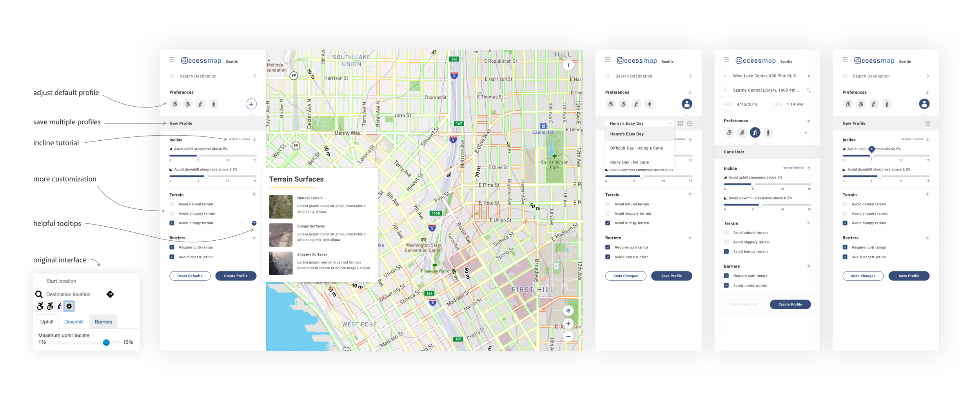Click Save Profile in rightmost panel
Image resolution: width=980 pixels, height=401 pixels.
pos(909,276)
